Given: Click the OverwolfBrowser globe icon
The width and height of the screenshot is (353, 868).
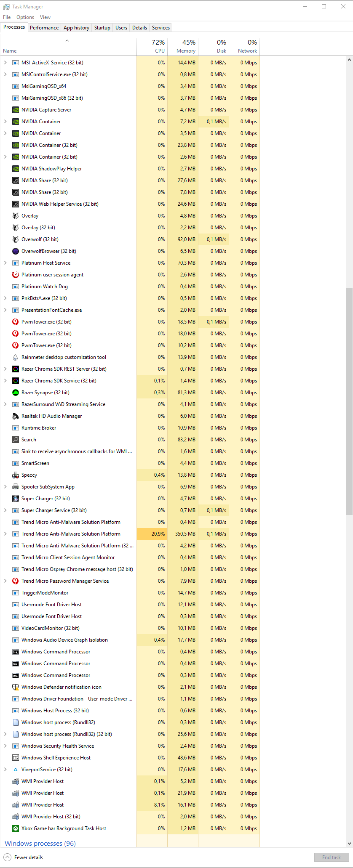Looking at the screenshot, I should (16, 251).
